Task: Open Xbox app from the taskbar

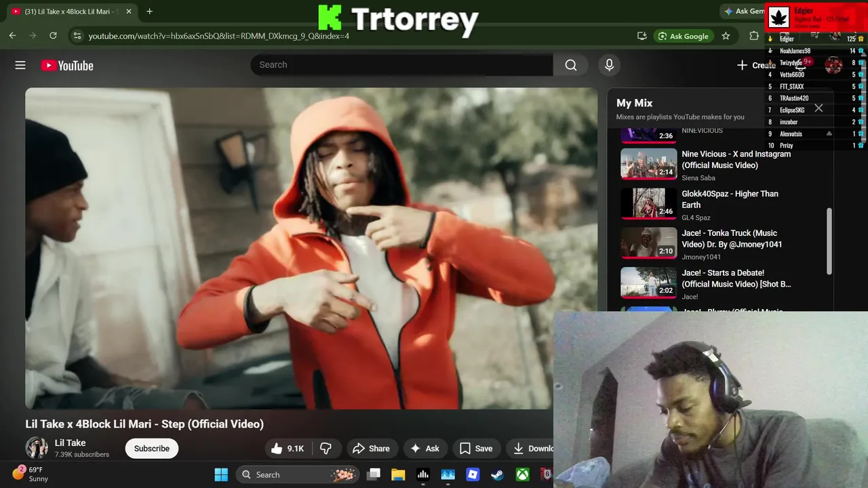Action: [522, 474]
